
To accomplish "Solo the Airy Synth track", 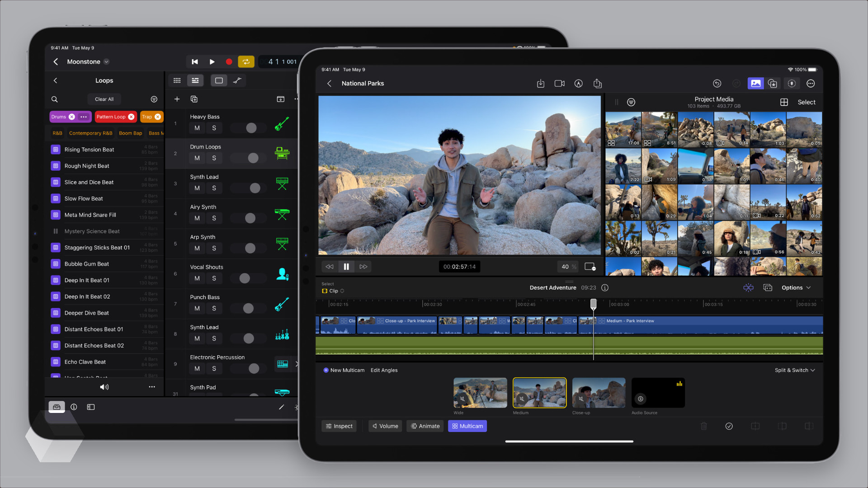I will pos(214,218).
